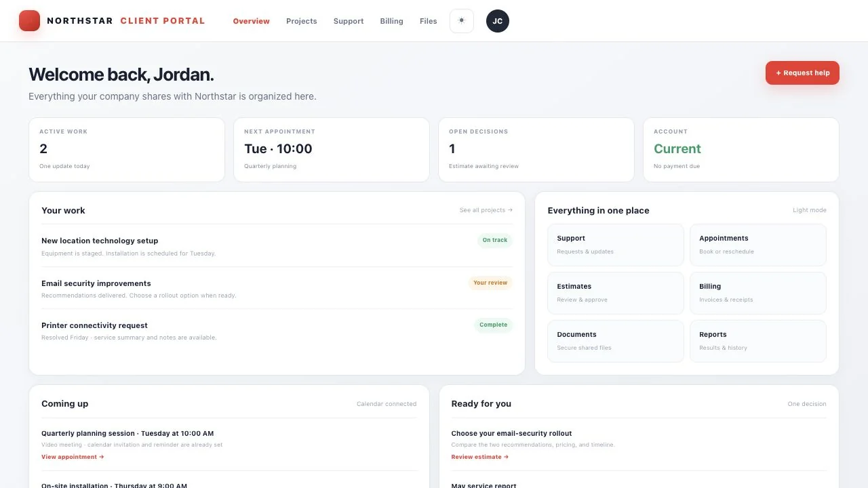Go to the Overview tab
The width and height of the screenshot is (868, 488).
[x=252, y=21]
